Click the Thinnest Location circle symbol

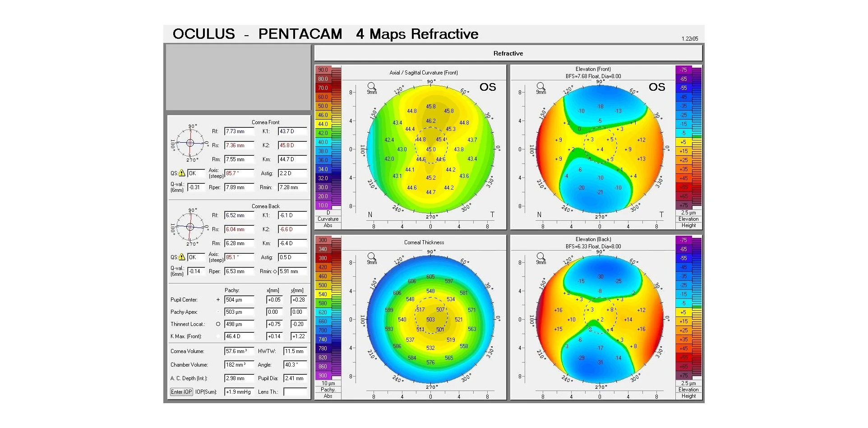click(218, 324)
